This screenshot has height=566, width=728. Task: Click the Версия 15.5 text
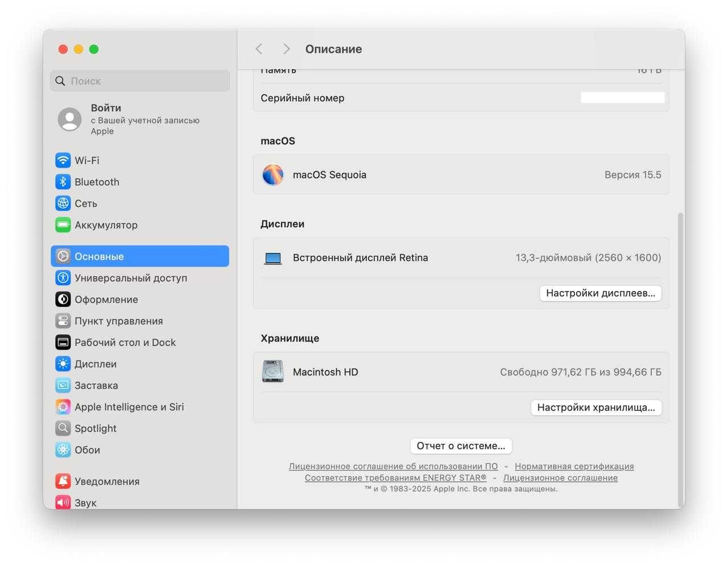632,175
